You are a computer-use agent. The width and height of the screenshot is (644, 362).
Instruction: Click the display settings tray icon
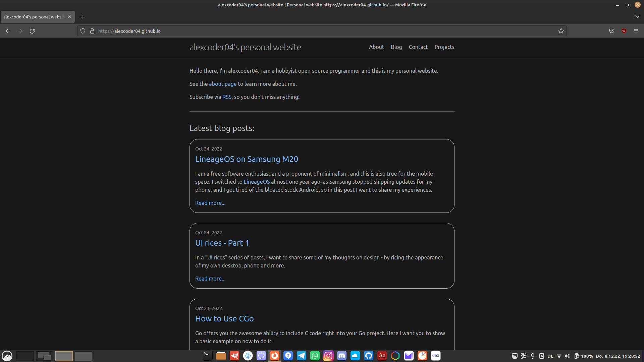pyautogui.click(x=515, y=356)
